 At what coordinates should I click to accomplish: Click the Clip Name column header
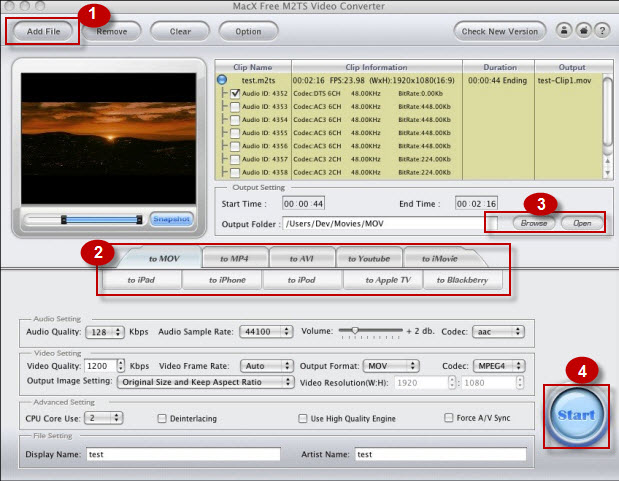253,67
